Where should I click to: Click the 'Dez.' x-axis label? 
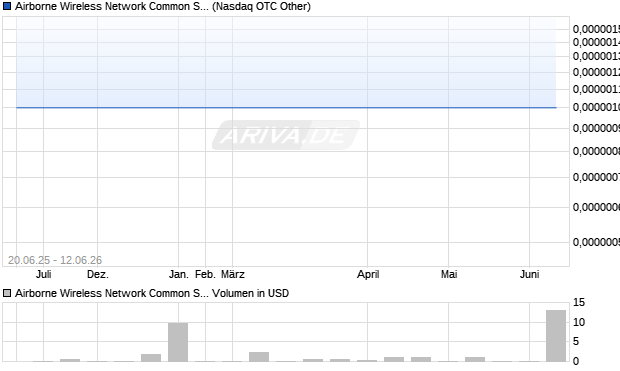click(x=98, y=274)
